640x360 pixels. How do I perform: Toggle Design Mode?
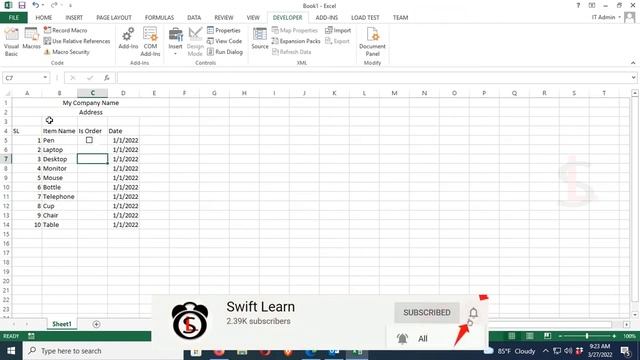click(195, 42)
